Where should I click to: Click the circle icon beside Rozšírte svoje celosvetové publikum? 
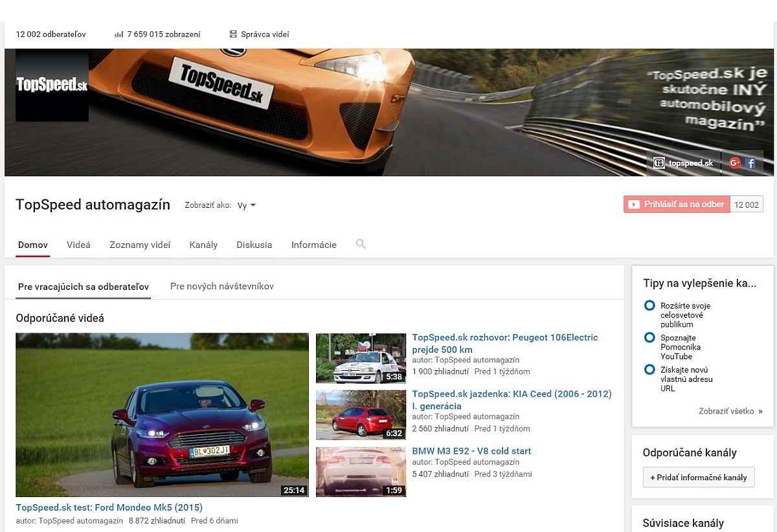click(649, 305)
